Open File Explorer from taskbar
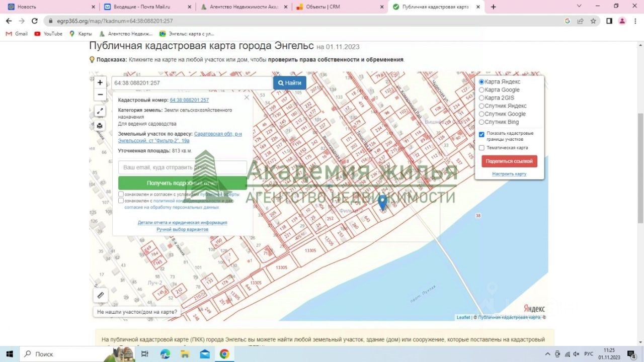This screenshot has height=362, width=644. click(x=185, y=354)
